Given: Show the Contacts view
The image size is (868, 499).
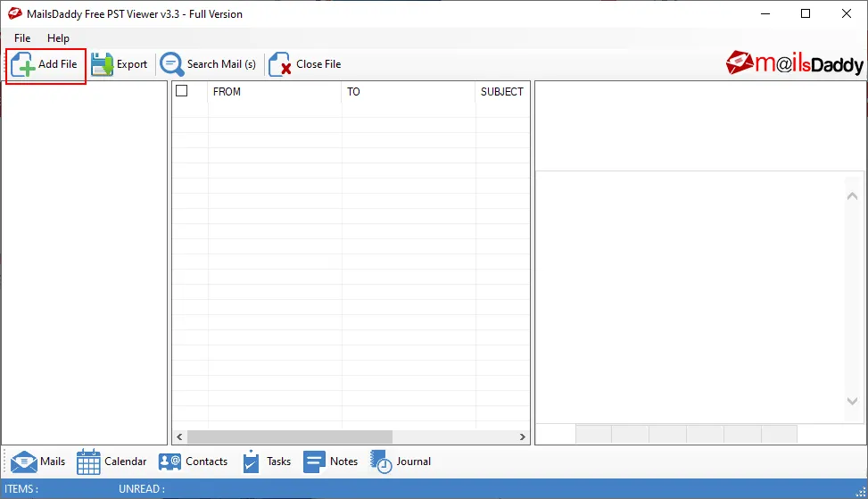Looking at the screenshot, I should click(193, 462).
